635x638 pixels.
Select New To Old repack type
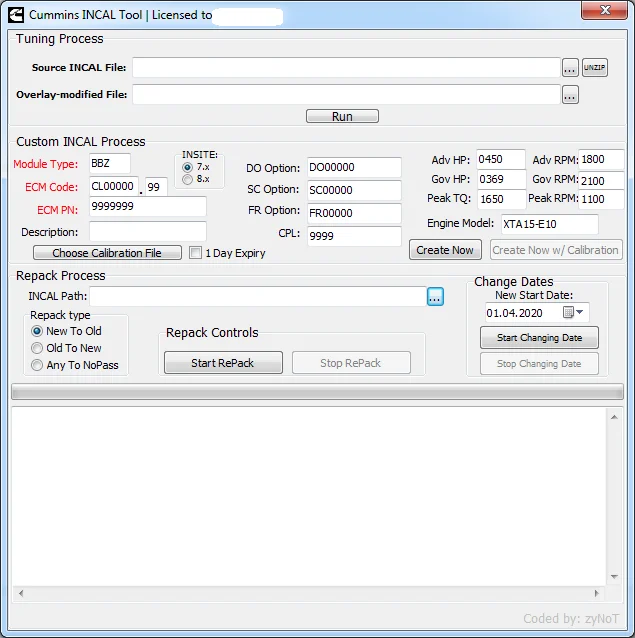point(37,331)
